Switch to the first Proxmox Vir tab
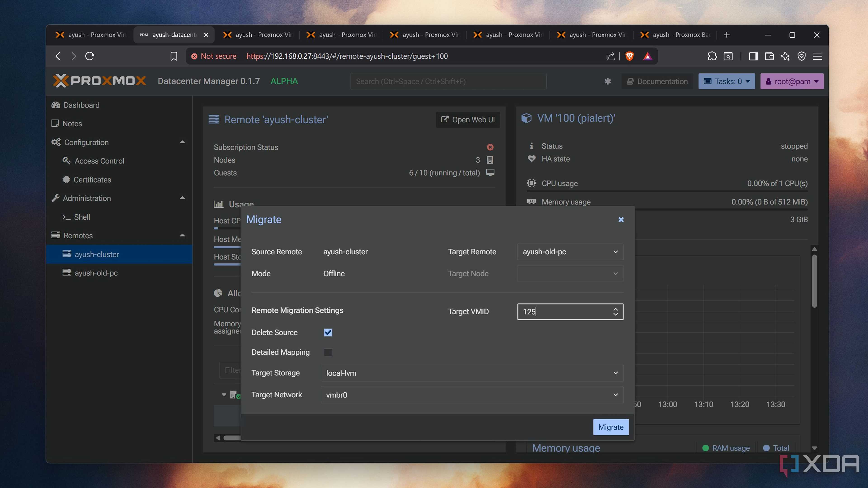 [90, 35]
